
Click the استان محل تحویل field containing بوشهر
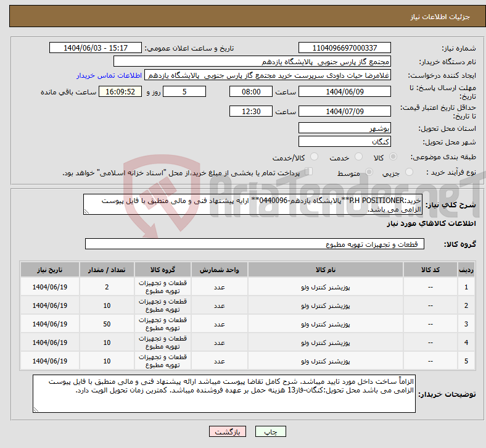[344, 128]
